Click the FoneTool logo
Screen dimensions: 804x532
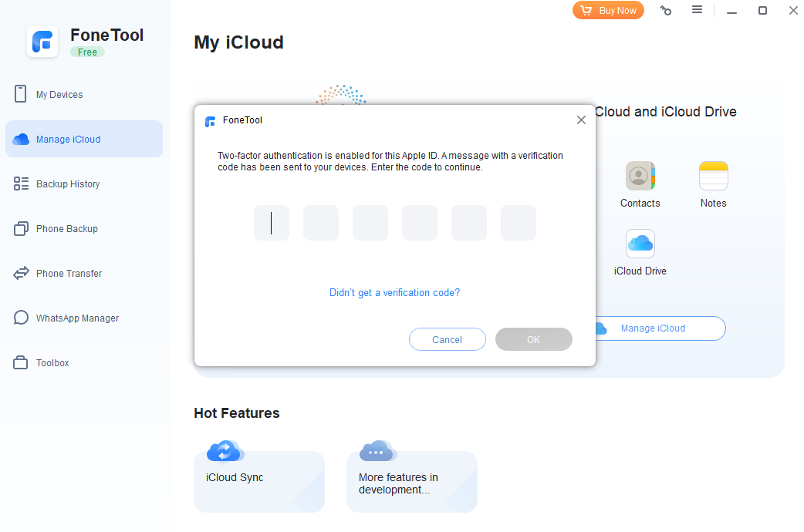(x=42, y=42)
